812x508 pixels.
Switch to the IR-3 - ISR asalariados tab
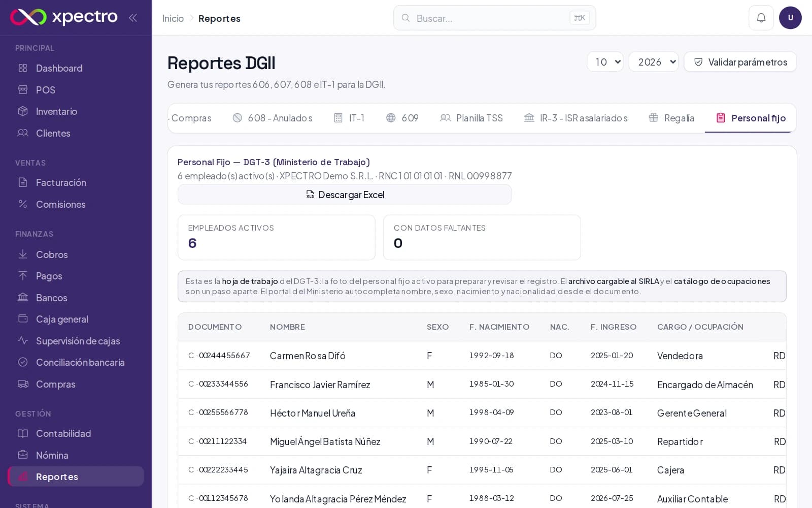pyautogui.click(x=576, y=118)
